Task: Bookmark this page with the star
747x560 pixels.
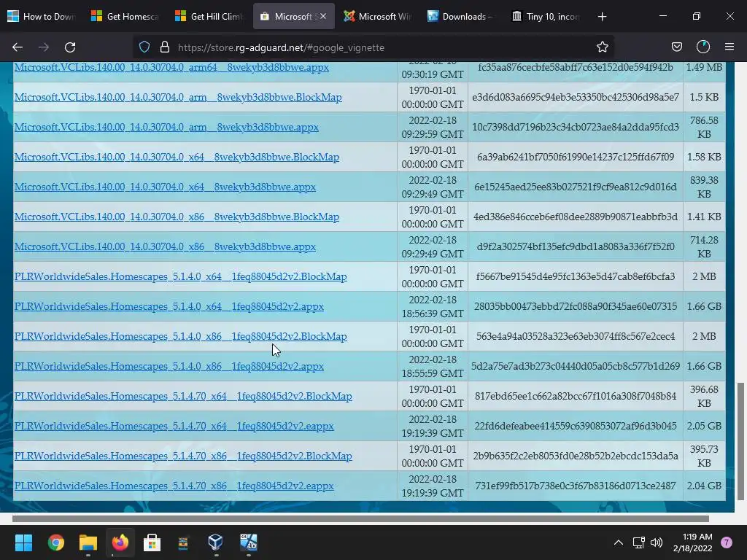Action: [x=602, y=47]
